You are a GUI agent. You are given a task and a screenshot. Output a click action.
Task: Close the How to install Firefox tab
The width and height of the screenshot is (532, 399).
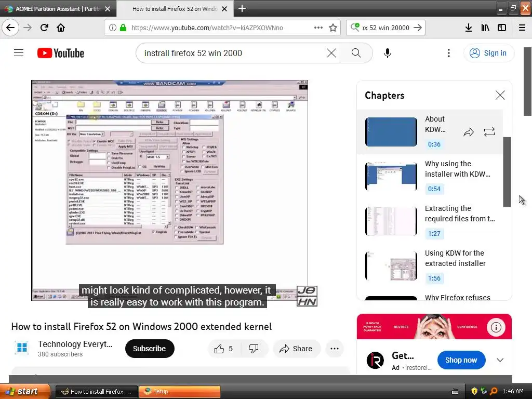(x=224, y=9)
